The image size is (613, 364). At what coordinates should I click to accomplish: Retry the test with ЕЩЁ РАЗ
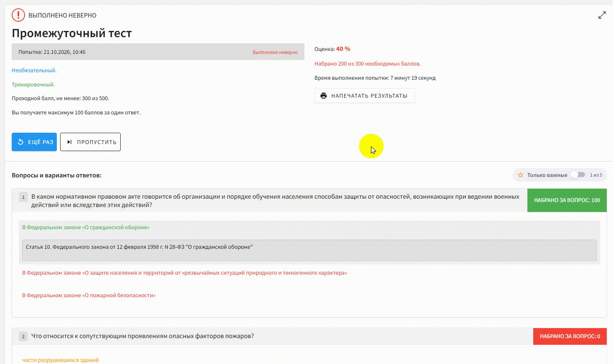click(x=34, y=142)
